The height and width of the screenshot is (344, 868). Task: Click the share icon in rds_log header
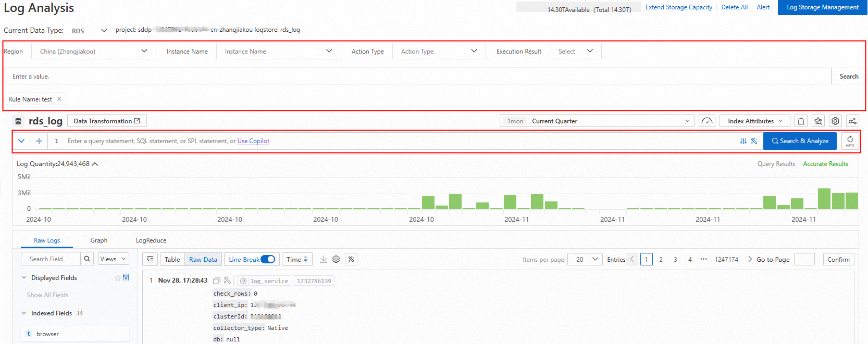852,121
